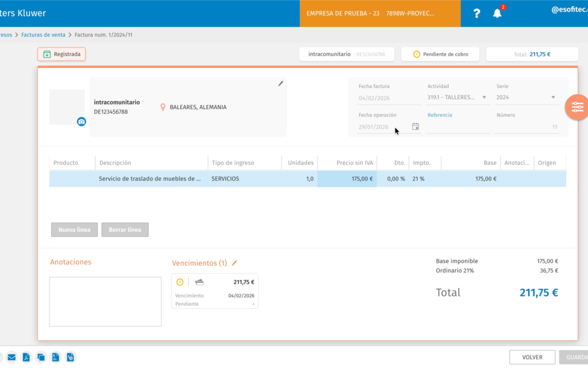Click the Referencia link label
The height and width of the screenshot is (368, 588).
point(440,115)
